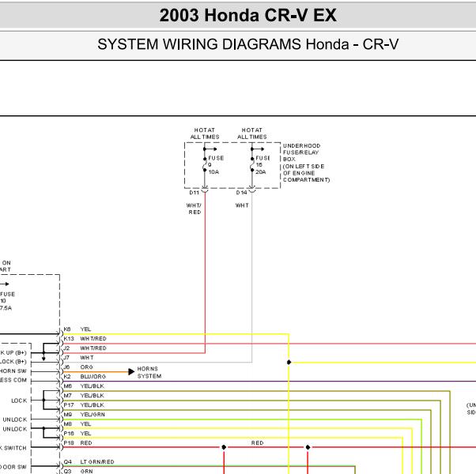Click "HOT AT ALL TIMES" above Fuse 9
476x474 pixels.
(x=205, y=134)
